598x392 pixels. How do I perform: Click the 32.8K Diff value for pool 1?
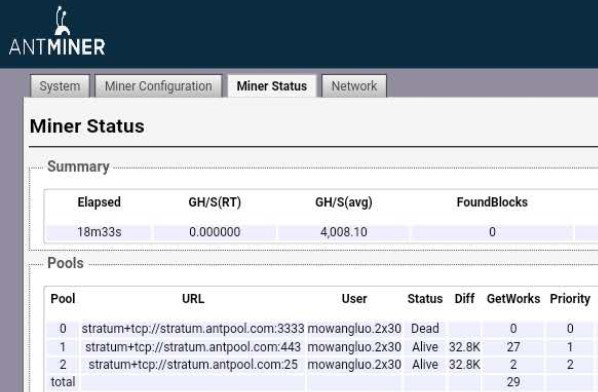tap(465, 347)
